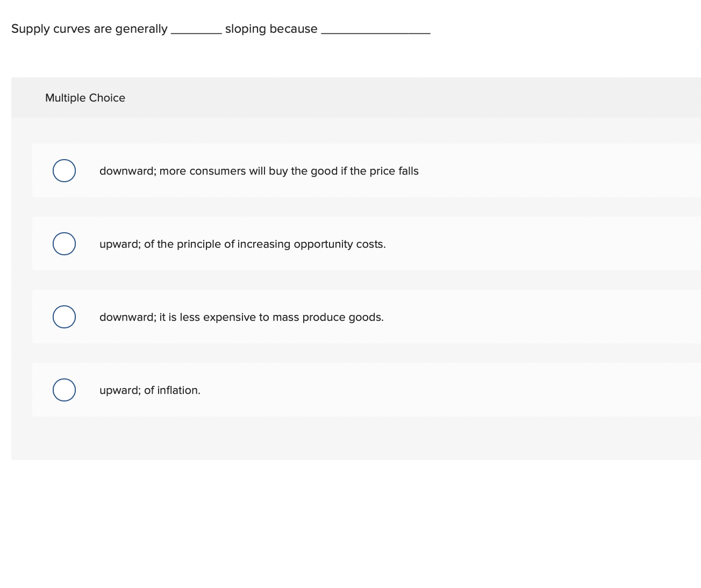This screenshot has height=588, width=701.
Task: Choose the answer mentioning increasing opportunity costs
Action: (242, 244)
